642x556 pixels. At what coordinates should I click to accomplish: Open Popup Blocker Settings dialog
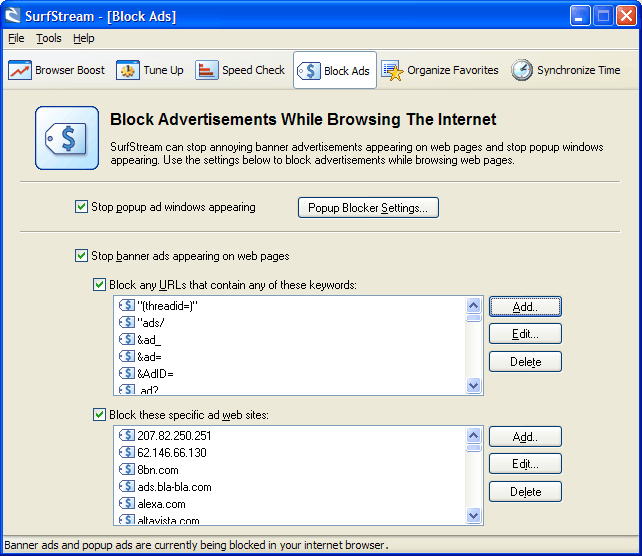(368, 208)
